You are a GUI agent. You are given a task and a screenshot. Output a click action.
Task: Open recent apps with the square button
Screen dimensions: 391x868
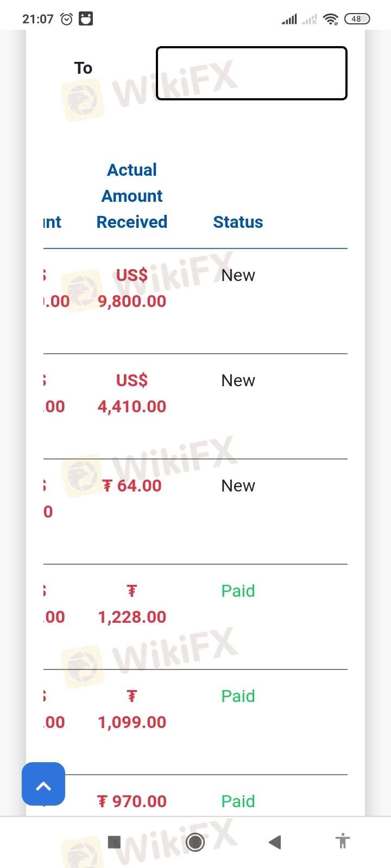click(x=114, y=842)
